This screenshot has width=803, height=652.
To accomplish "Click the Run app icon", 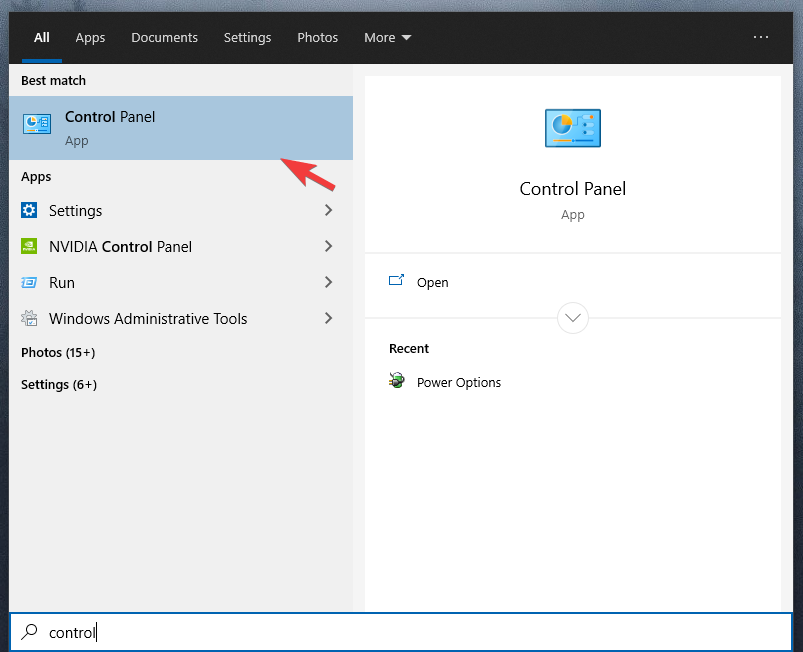I will pyautogui.click(x=29, y=282).
